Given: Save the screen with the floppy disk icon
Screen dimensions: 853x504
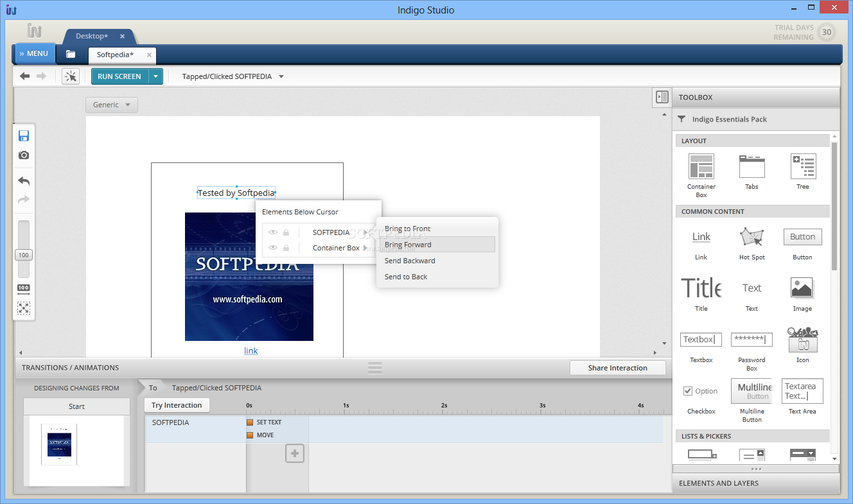Looking at the screenshot, I should click(24, 136).
